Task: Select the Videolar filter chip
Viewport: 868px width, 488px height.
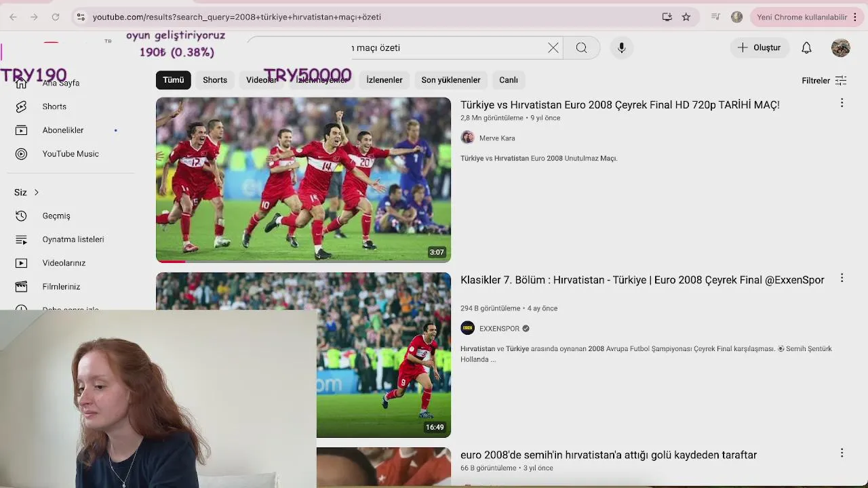Action: pos(262,80)
